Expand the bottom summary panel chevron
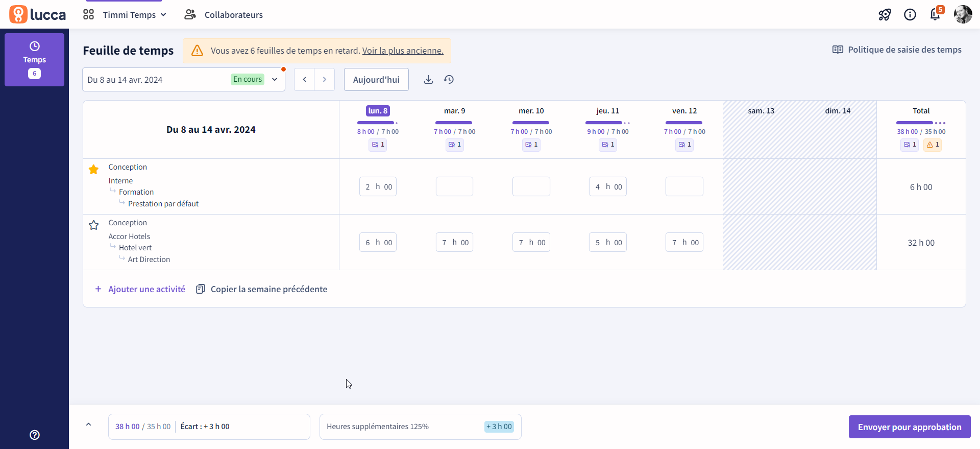This screenshot has width=980, height=449. pos(88,424)
